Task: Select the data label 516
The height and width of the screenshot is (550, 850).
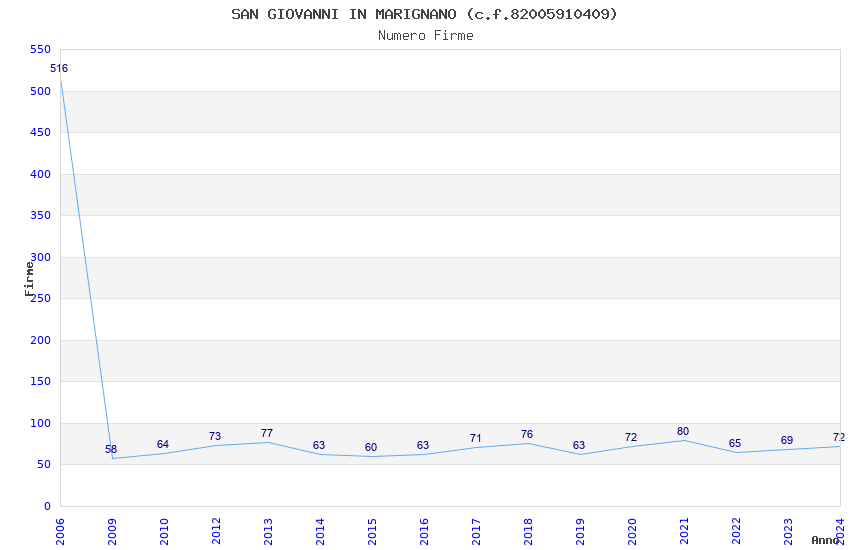Action: pos(59,68)
